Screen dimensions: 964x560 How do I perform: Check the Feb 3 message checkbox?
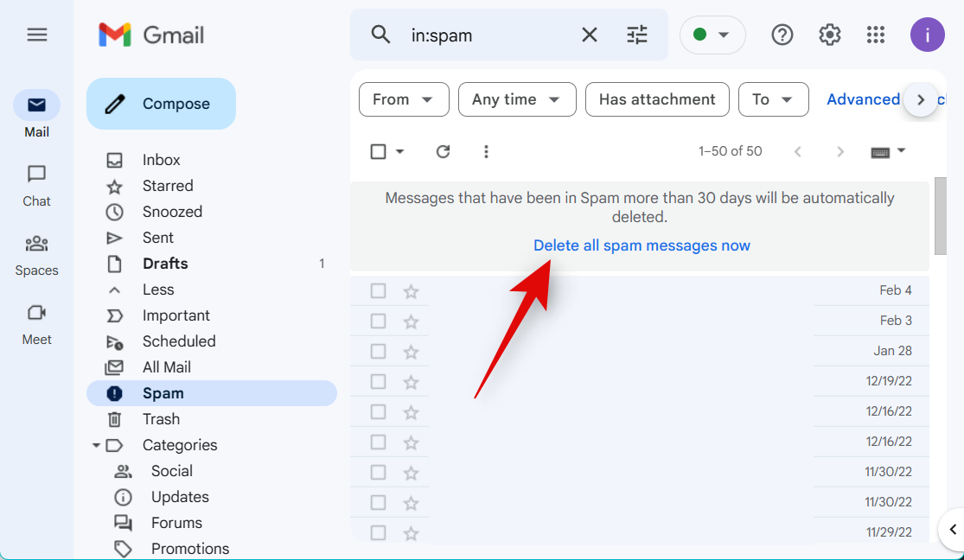coord(378,321)
